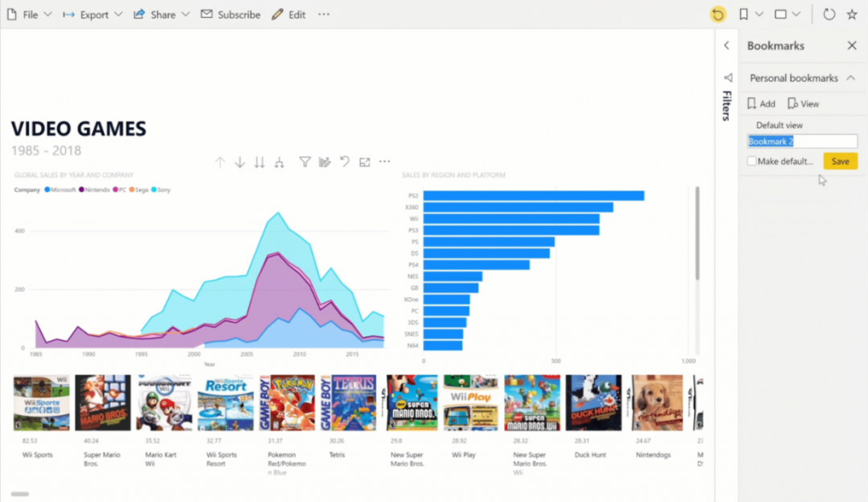Select the Wii Sports Resort cover thumbnail

(x=226, y=403)
